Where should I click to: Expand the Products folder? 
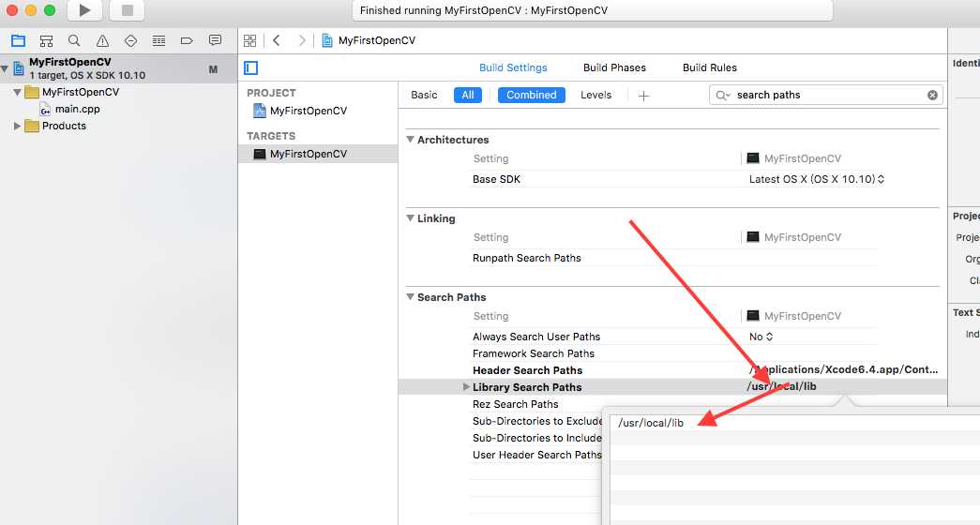pyautogui.click(x=18, y=127)
